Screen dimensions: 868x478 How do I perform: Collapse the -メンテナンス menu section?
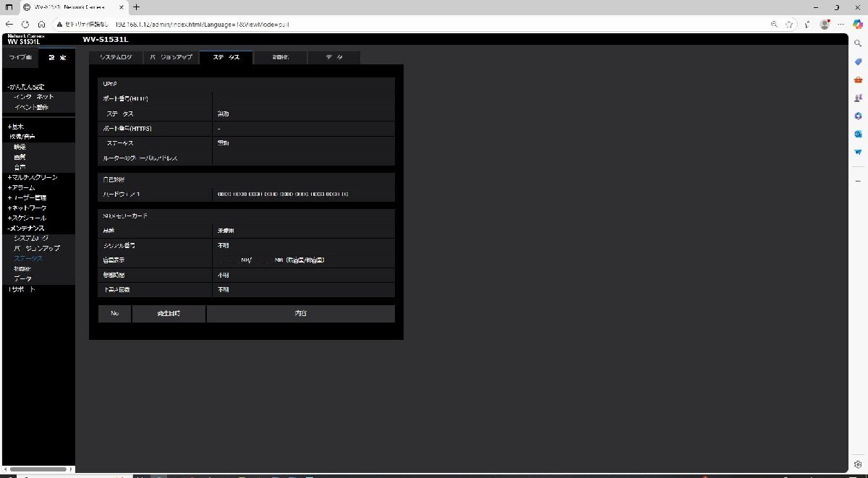27,228
